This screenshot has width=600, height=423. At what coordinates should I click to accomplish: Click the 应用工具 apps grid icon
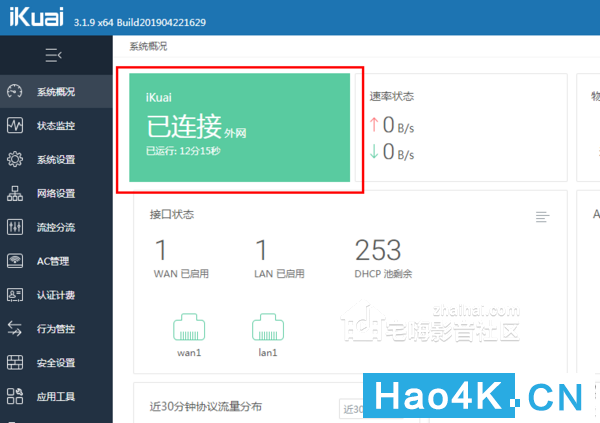click(x=15, y=396)
